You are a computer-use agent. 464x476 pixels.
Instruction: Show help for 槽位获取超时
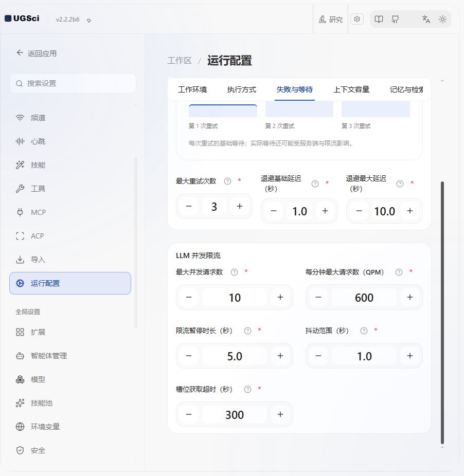[x=247, y=390]
